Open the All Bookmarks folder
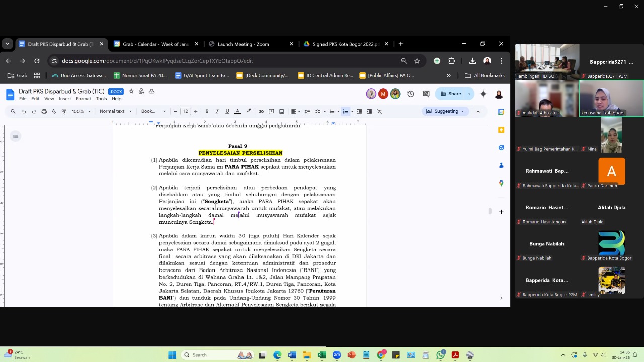 [x=484, y=75]
